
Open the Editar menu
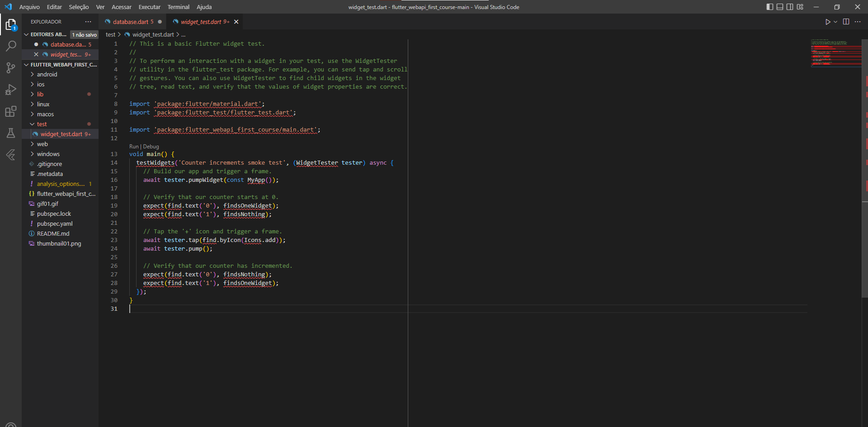(x=54, y=7)
